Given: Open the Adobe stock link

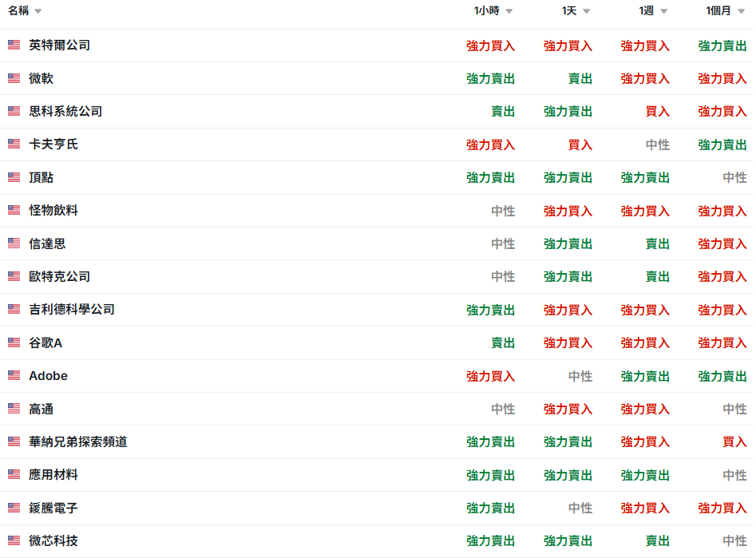Looking at the screenshot, I should coord(48,375).
